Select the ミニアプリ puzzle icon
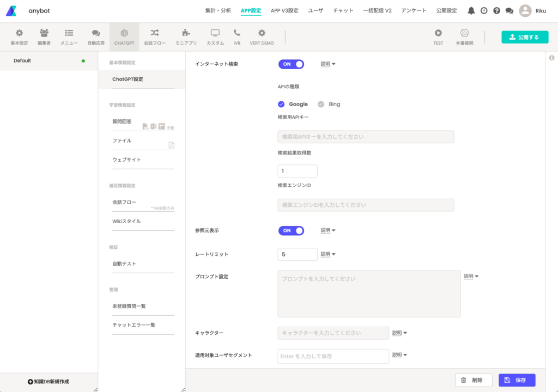This screenshot has height=392, width=558. [x=186, y=33]
